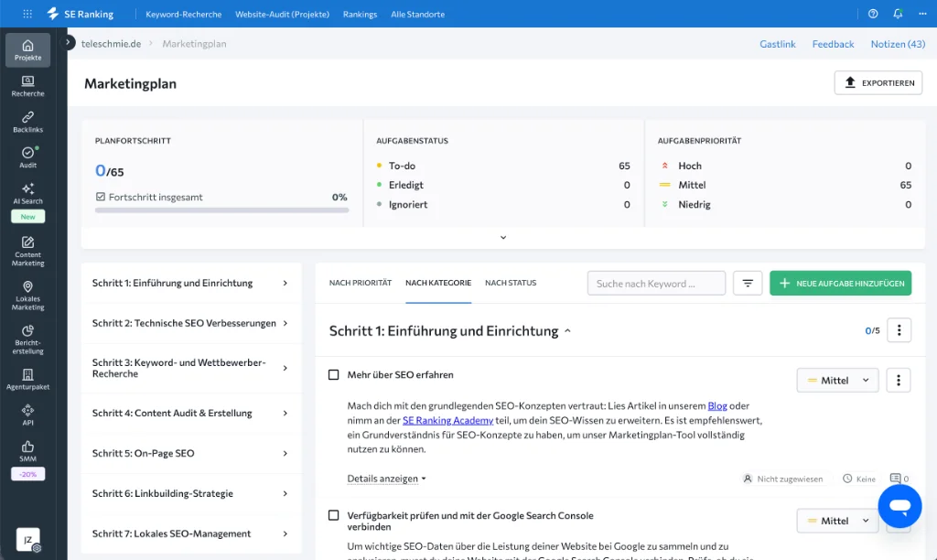This screenshot has width=937, height=560.
Task: Check 'Mehr über SEO erfahren' task
Action: [x=333, y=375]
